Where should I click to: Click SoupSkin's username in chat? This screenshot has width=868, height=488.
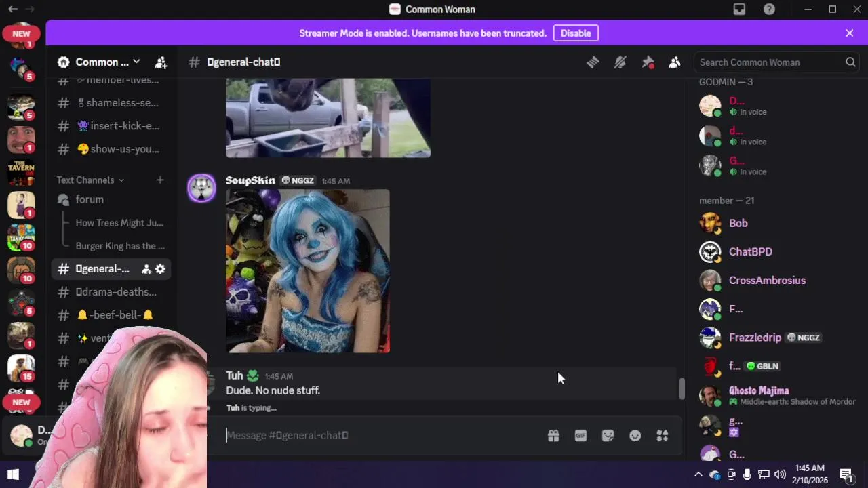coord(250,180)
